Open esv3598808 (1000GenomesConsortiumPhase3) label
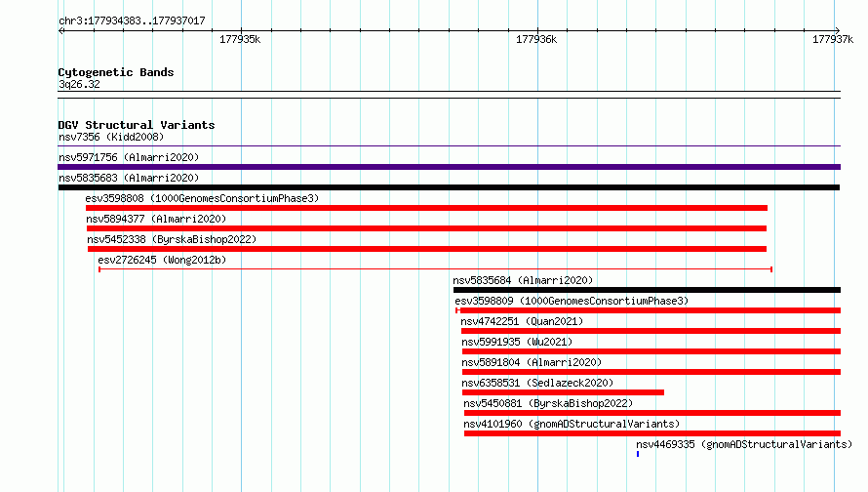Viewport: 868px width, 492px height. click(x=202, y=198)
